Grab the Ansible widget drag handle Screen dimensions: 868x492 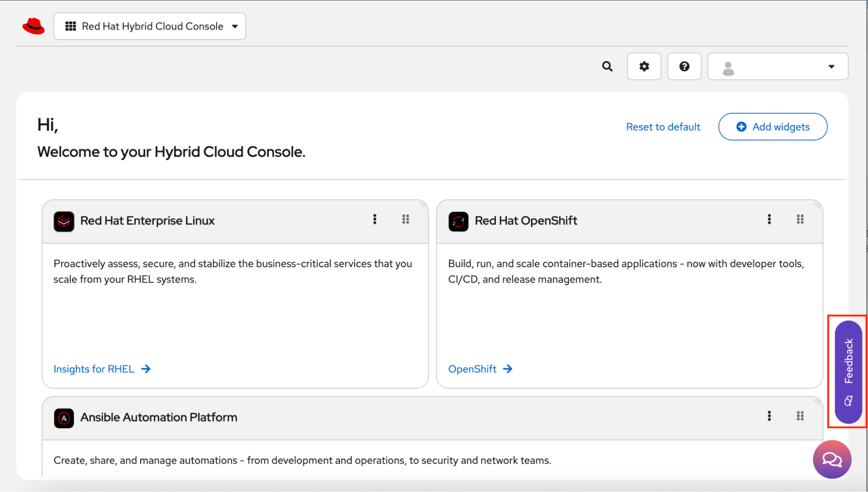pyautogui.click(x=800, y=416)
